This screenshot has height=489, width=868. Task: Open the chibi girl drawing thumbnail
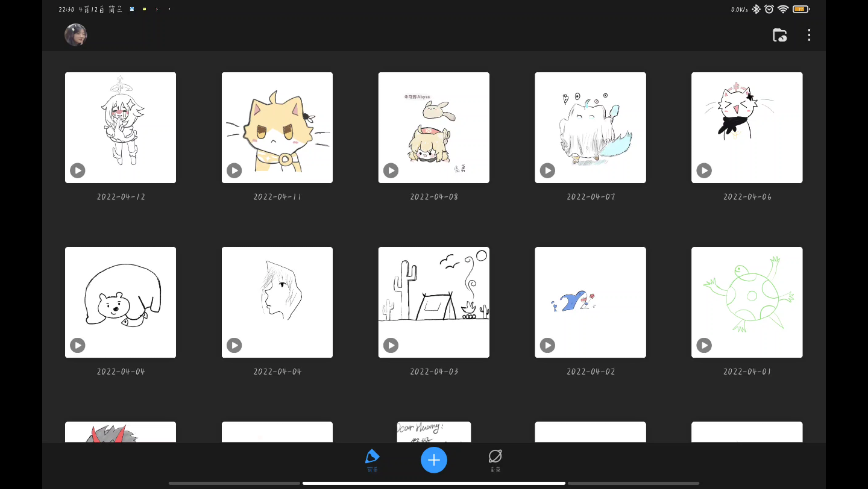[x=121, y=128]
